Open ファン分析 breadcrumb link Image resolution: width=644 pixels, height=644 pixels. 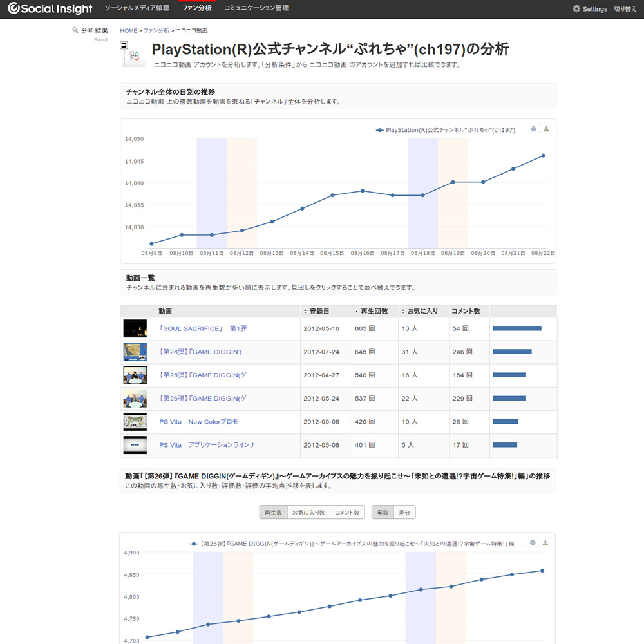point(156,30)
